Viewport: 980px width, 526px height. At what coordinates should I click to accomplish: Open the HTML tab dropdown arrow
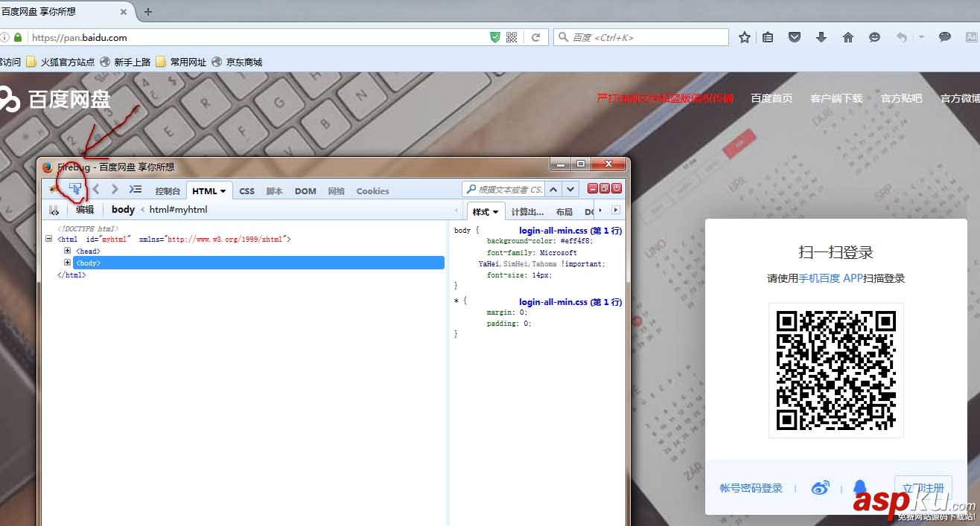pyautogui.click(x=221, y=191)
